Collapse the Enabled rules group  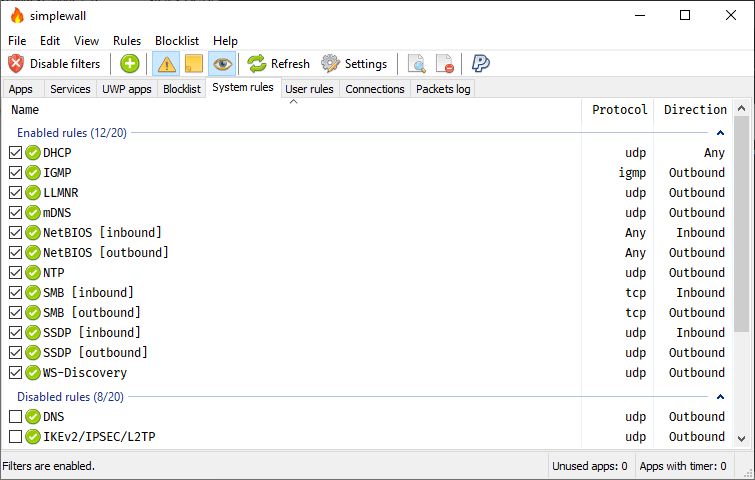(x=720, y=132)
